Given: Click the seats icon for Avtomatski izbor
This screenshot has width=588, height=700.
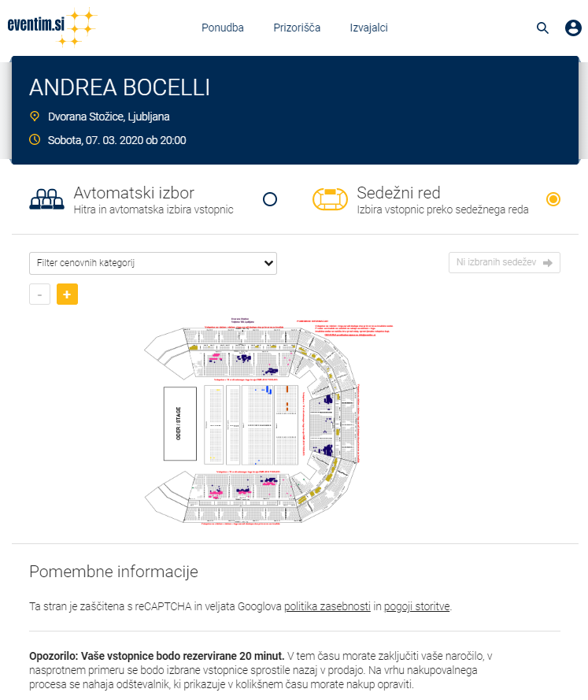Looking at the screenshot, I should (x=47, y=199).
